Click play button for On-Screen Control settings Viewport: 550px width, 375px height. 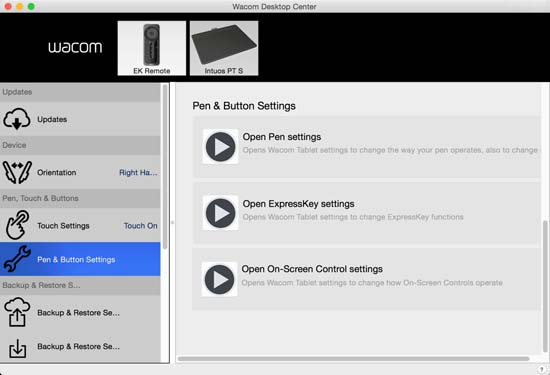[x=219, y=280]
